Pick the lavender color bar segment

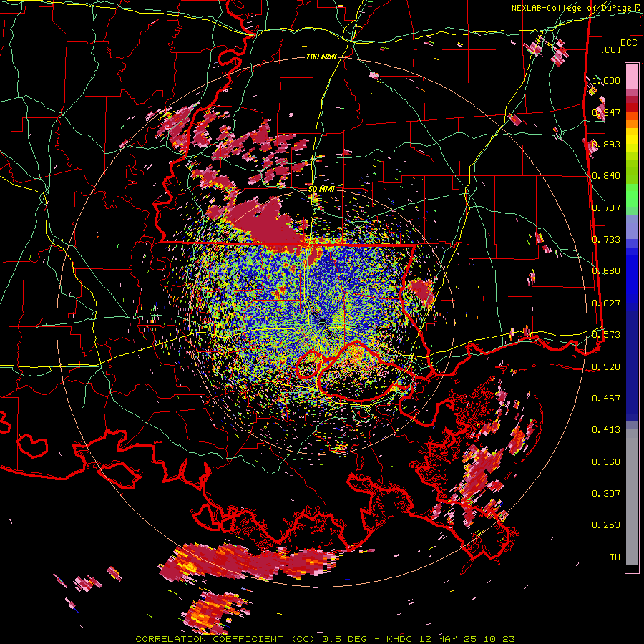(x=632, y=227)
